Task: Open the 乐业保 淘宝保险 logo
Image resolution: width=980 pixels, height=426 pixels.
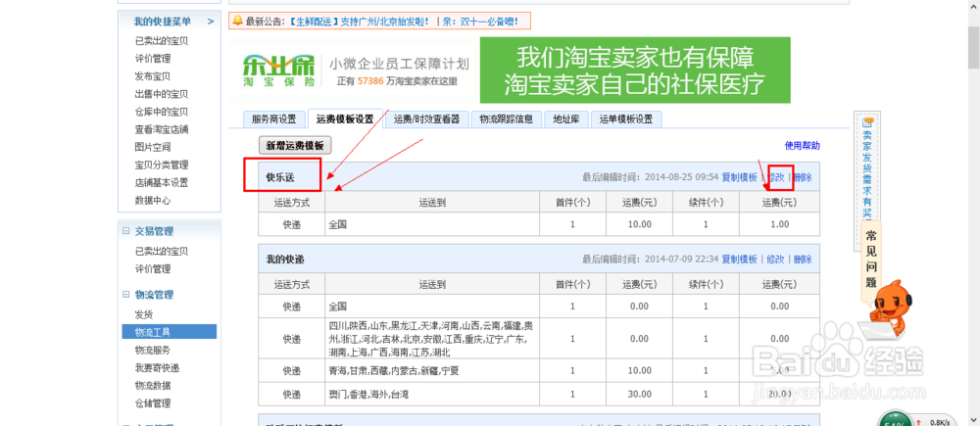Action: (278, 71)
